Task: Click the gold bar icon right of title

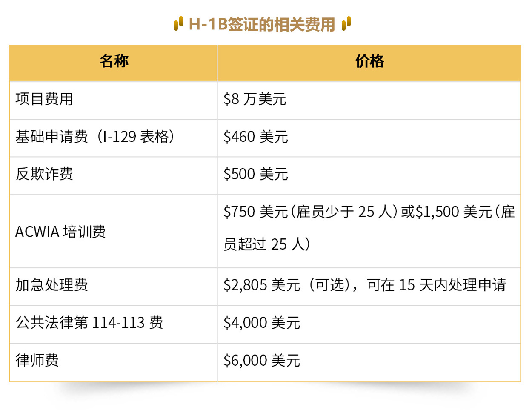Action: pyautogui.click(x=346, y=23)
